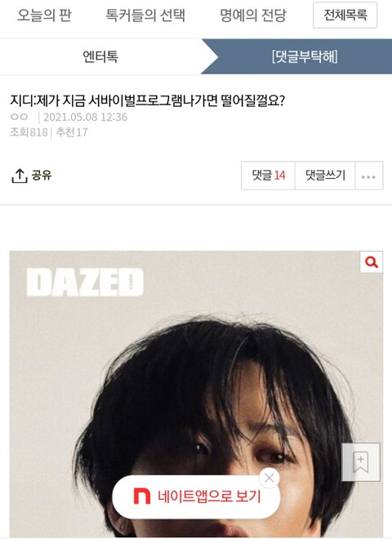Viewport: 392px width, 539px height.
Task: Dismiss the 네이트앱으로 보기 popup
Action: 269,478
